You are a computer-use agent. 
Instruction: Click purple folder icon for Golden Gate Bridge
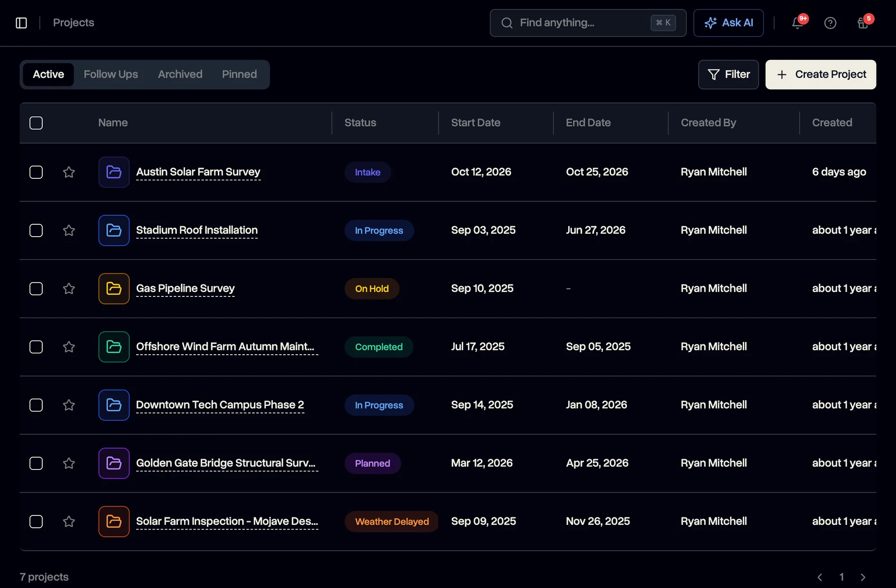[114, 463]
